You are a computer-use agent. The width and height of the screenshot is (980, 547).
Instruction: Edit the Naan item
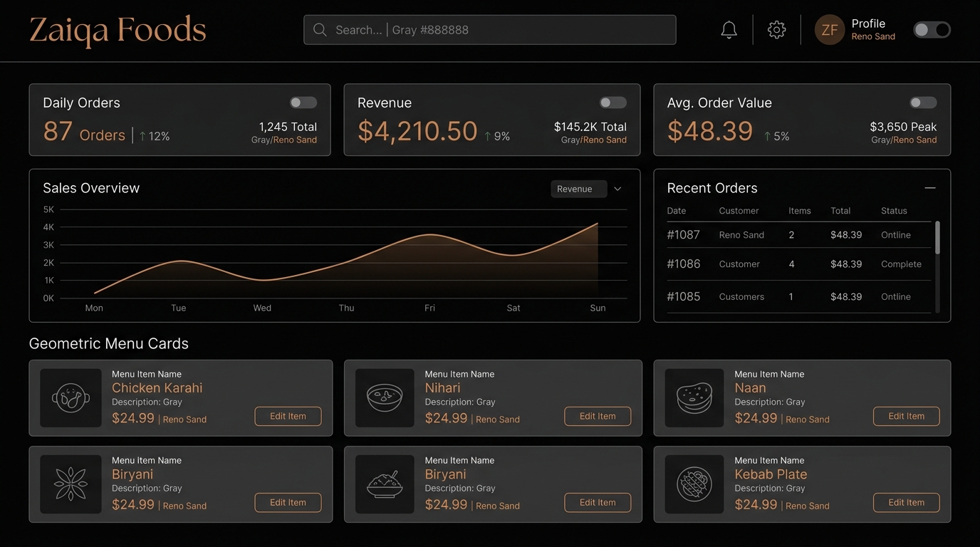click(x=906, y=416)
